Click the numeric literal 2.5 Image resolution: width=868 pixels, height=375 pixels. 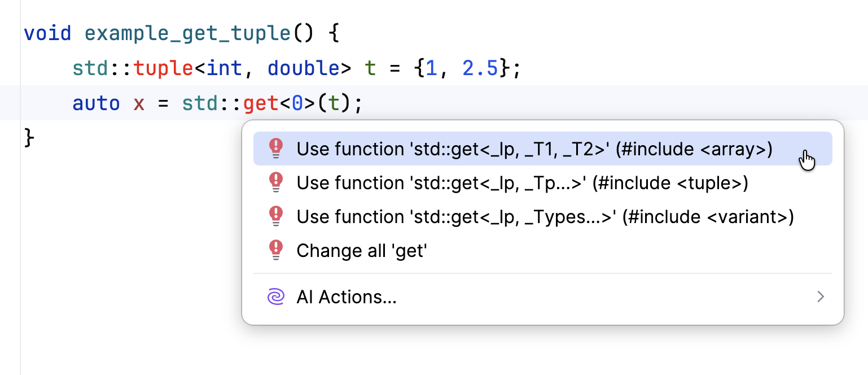click(480, 68)
